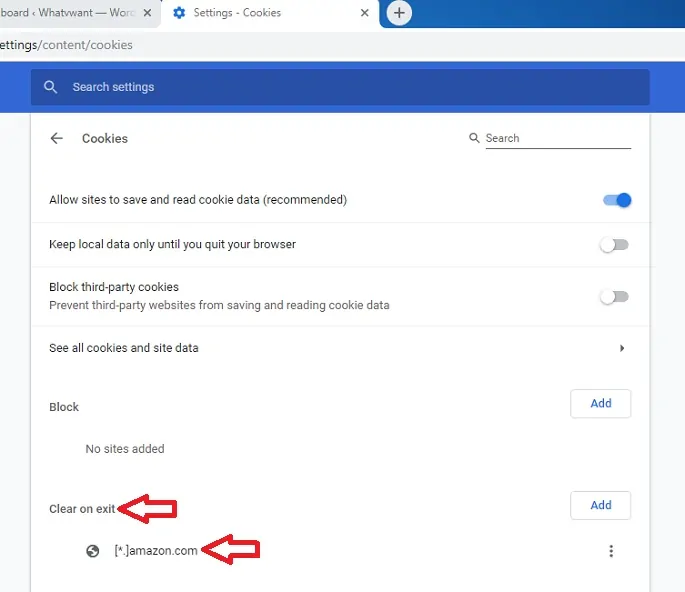
Task: Click the address bar URL
Action: pyautogui.click(x=66, y=45)
